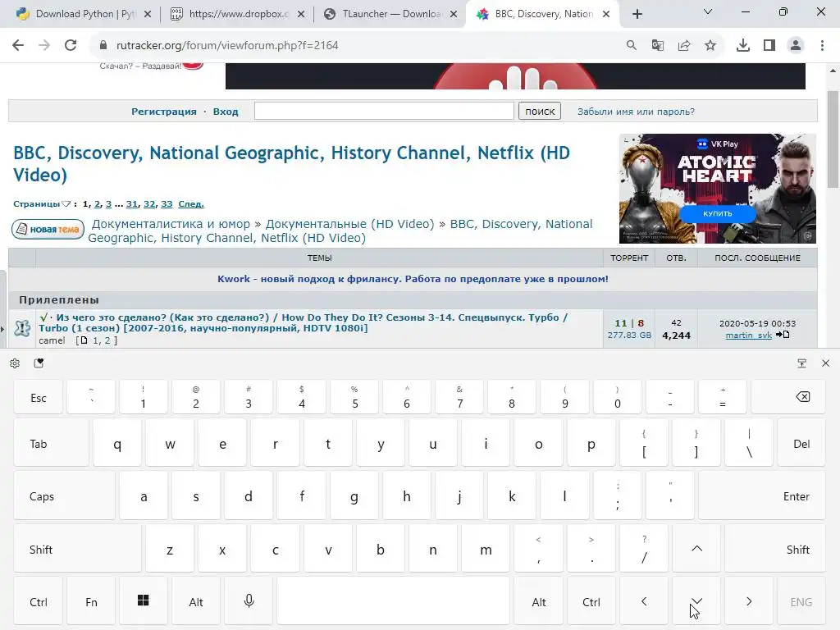Tap the space bar key
840x630 pixels.
(x=393, y=601)
